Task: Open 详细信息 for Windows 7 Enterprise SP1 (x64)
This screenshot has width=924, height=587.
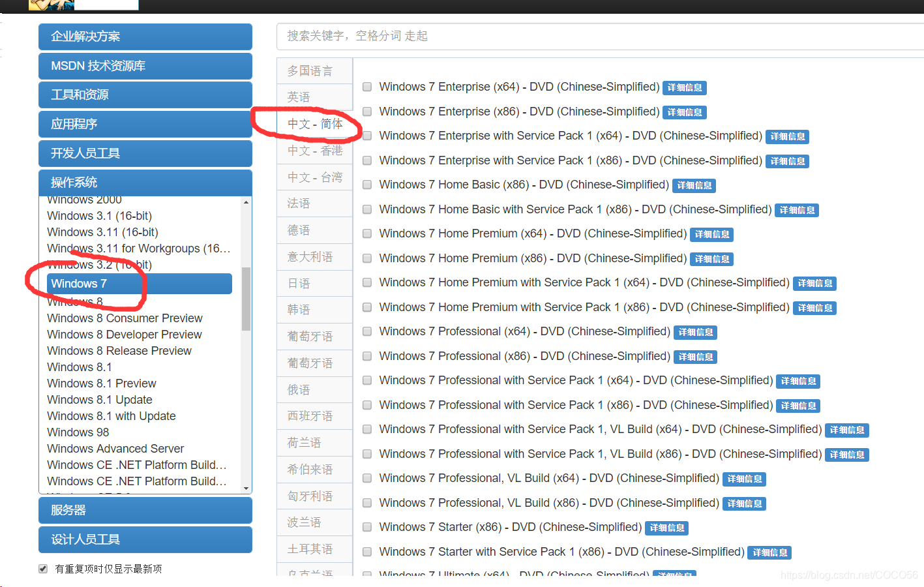Action: click(x=788, y=136)
